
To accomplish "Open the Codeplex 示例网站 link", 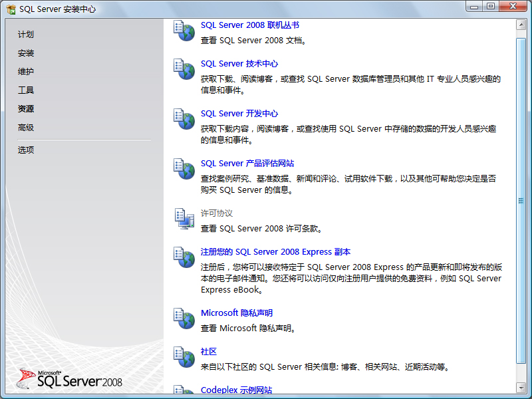I will [236, 390].
